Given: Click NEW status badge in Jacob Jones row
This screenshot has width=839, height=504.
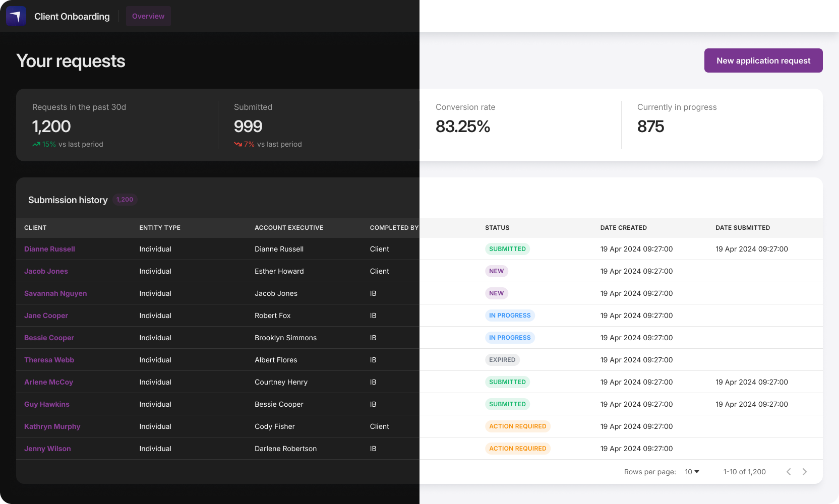Looking at the screenshot, I should click(x=496, y=271).
